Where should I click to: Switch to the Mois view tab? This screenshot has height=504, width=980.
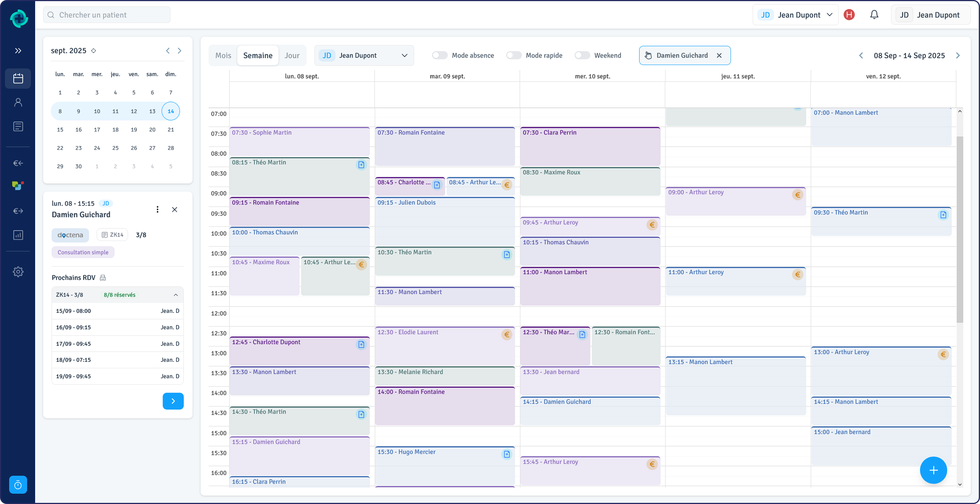(x=223, y=55)
